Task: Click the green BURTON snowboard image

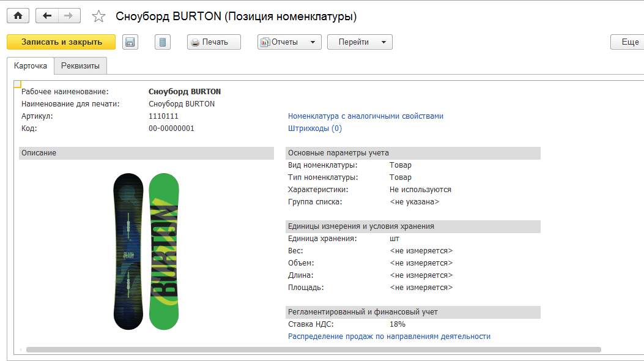Action: click(x=165, y=251)
